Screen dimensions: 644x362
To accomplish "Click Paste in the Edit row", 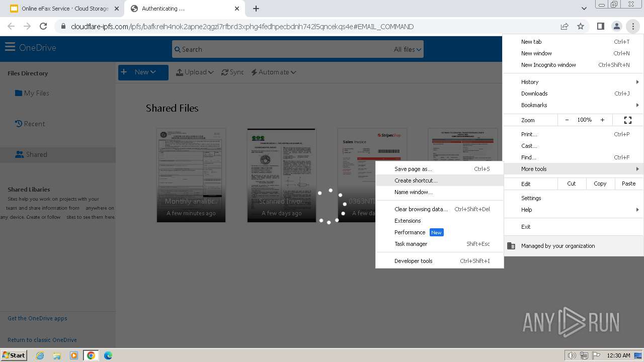I will pyautogui.click(x=629, y=184).
